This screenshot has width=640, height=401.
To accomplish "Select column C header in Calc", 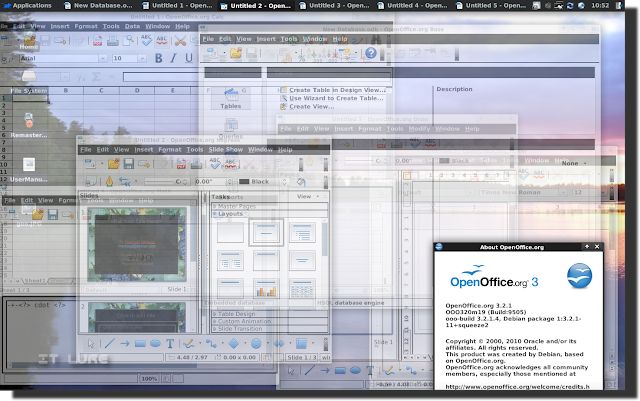I will 101,90.
